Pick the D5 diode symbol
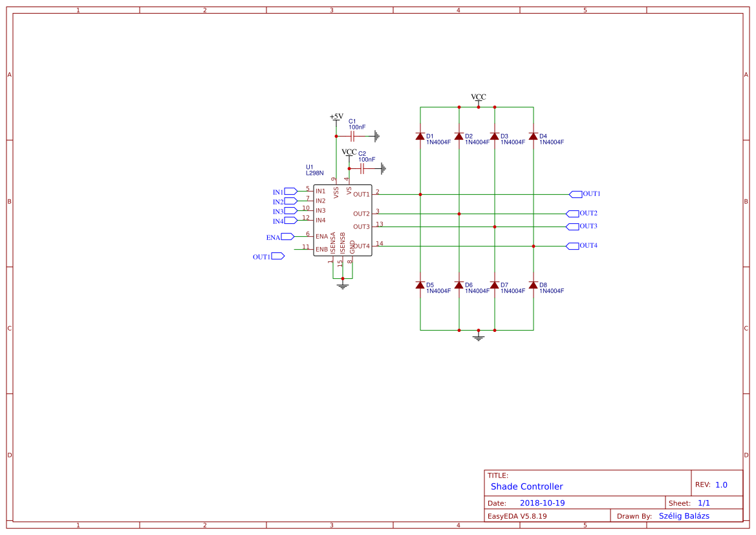This screenshot has width=756, height=535. (x=420, y=285)
